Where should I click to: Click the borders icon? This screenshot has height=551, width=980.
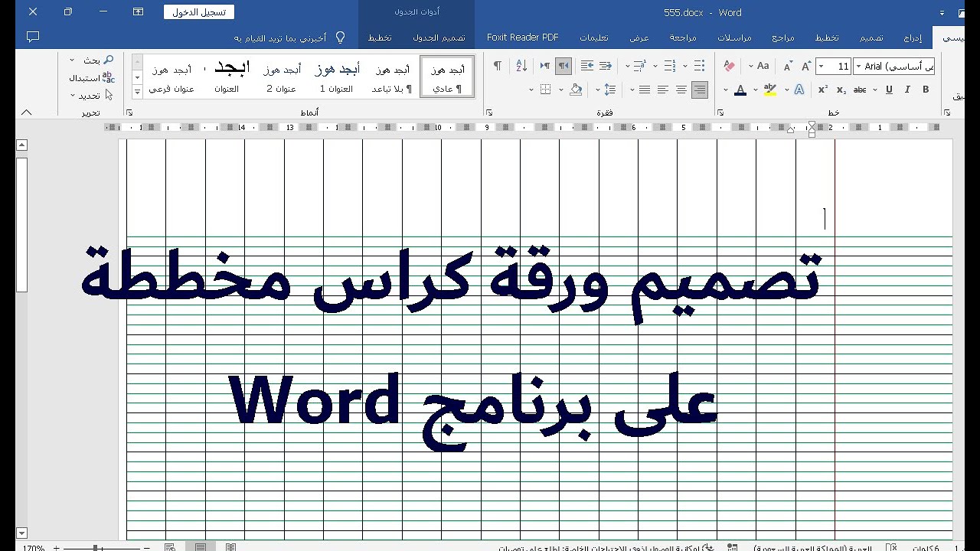pyautogui.click(x=546, y=90)
